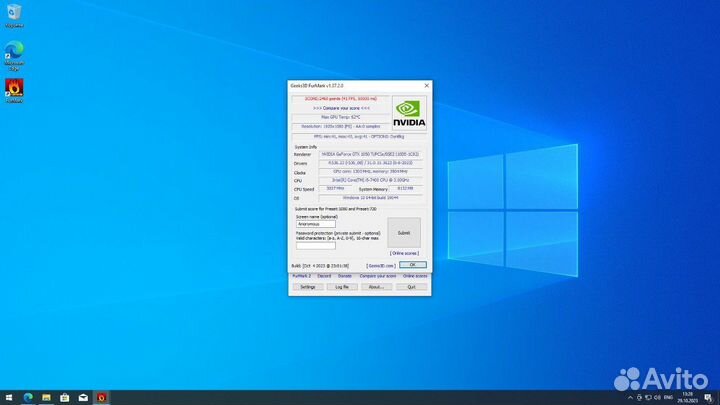Open the network status tray icon
720x405 pixels.
coord(648,398)
